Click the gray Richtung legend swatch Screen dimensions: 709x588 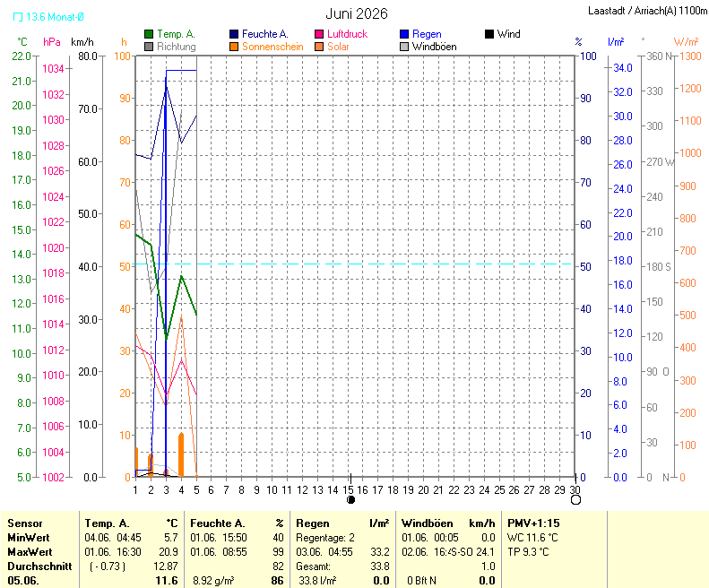pyautogui.click(x=149, y=47)
